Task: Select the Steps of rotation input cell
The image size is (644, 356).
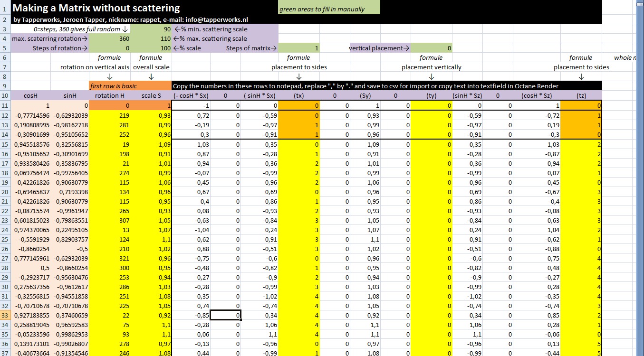Action: pyautogui.click(x=109, y=48)
